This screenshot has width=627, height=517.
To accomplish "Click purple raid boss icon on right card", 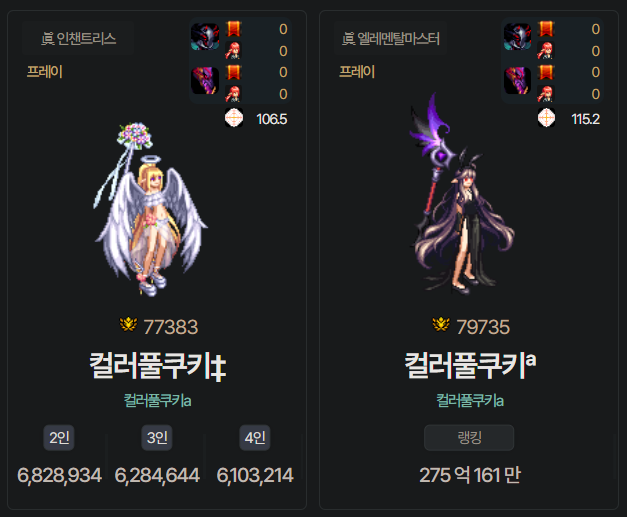I will click(517, 81).
